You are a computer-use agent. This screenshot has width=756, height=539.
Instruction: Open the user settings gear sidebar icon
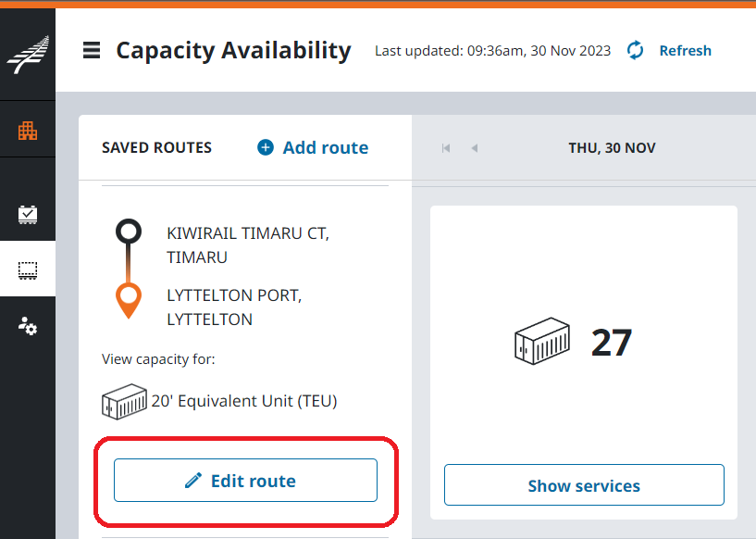tap(28, 326)
